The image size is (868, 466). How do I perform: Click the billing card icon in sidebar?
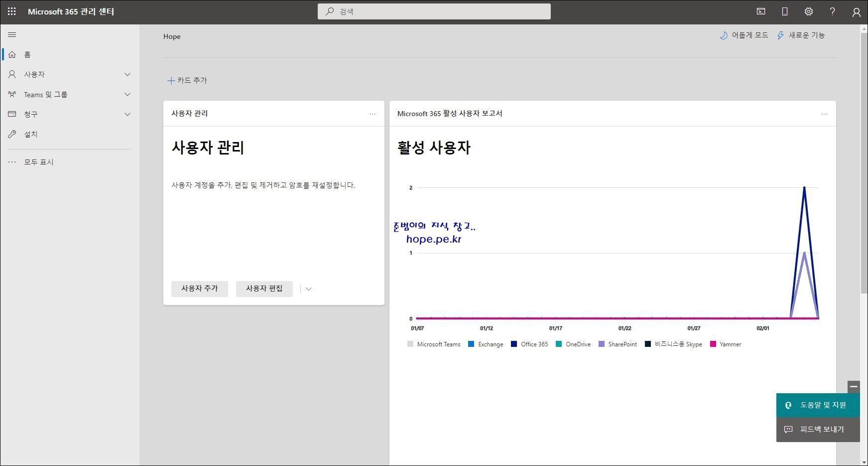[12, 114]
